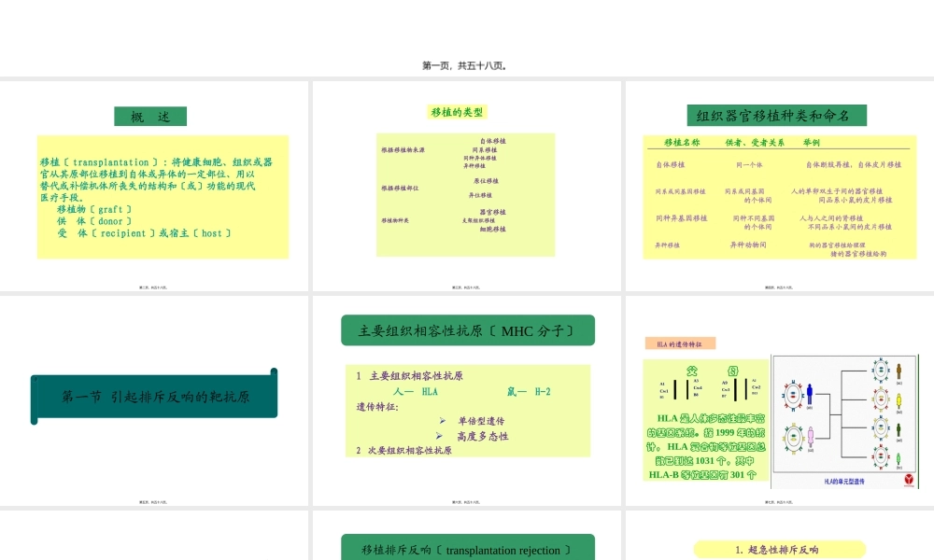Select an HLA molecule circle diagram on the right
The image size is (934, 560).
coord(881,371)
